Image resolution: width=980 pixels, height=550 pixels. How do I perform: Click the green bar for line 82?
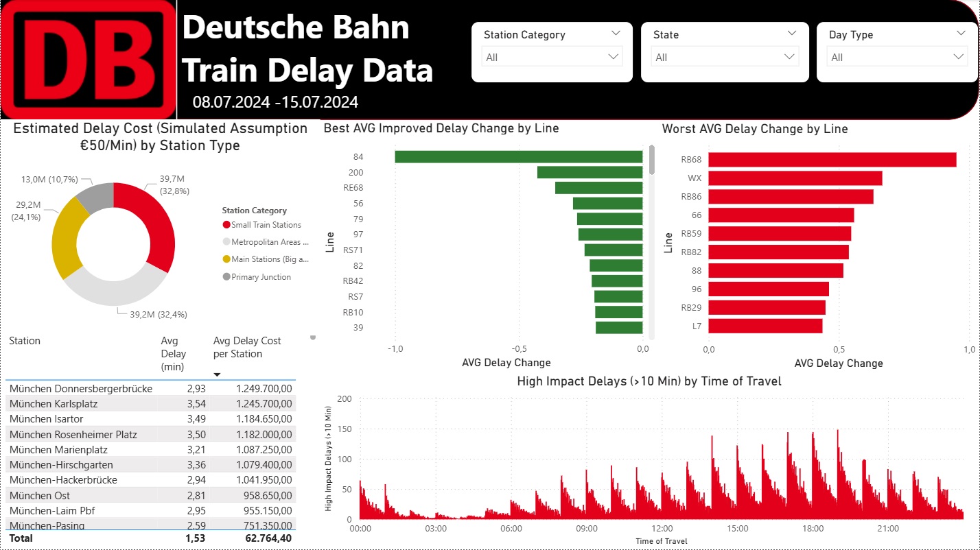click(616, 265)
